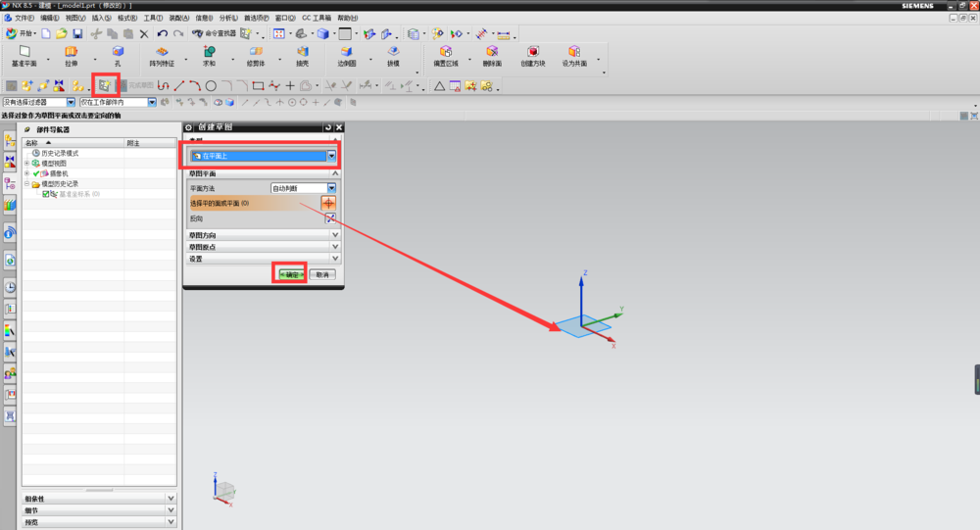Toggle the 基准坐标系 checkbox in the tree

coord(45,194)
